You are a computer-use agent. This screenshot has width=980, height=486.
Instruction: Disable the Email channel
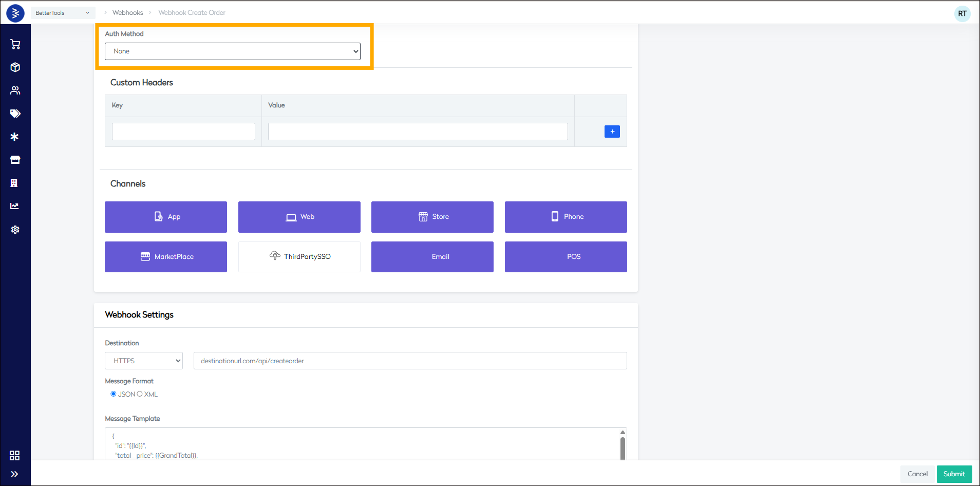[432, 256]
